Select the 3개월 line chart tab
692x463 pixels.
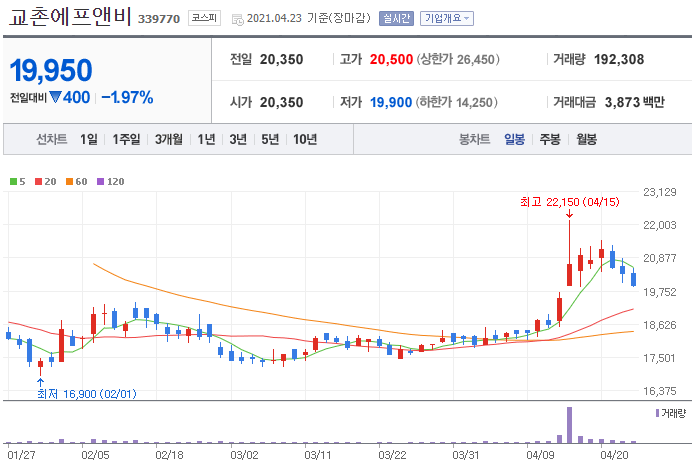169,139
